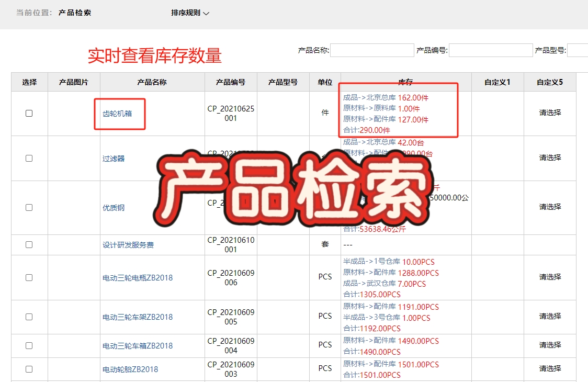Click stock line 原料库 1.00件

pos(381,108)
